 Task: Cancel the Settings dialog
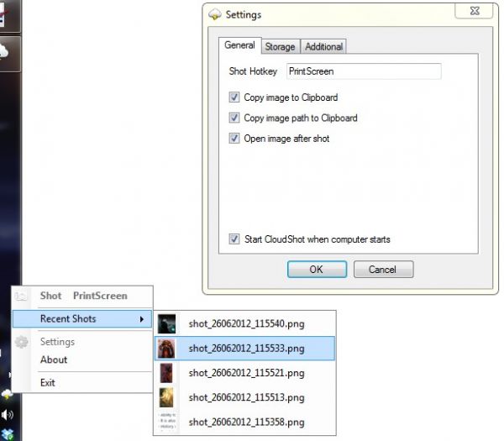click(x=383, y=270)
